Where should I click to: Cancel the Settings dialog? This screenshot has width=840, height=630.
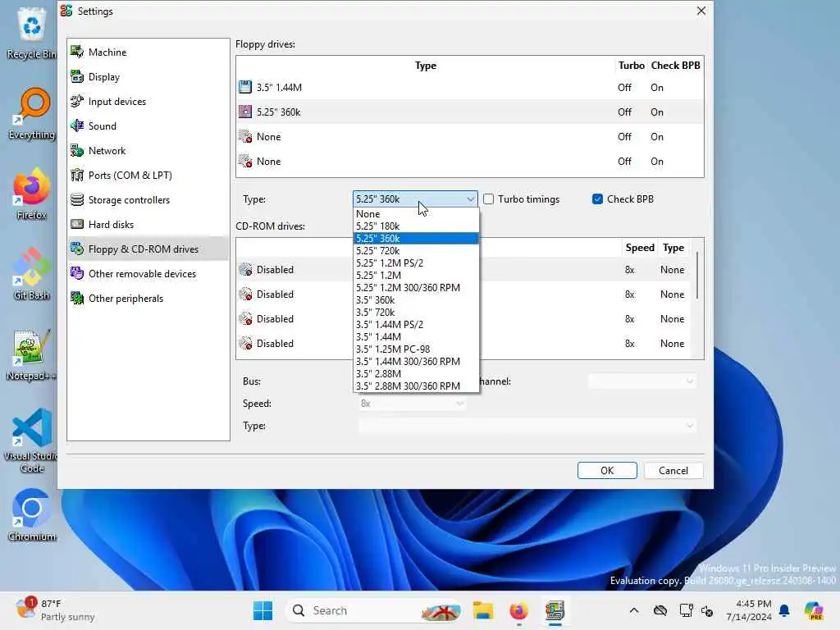point(673,470)
